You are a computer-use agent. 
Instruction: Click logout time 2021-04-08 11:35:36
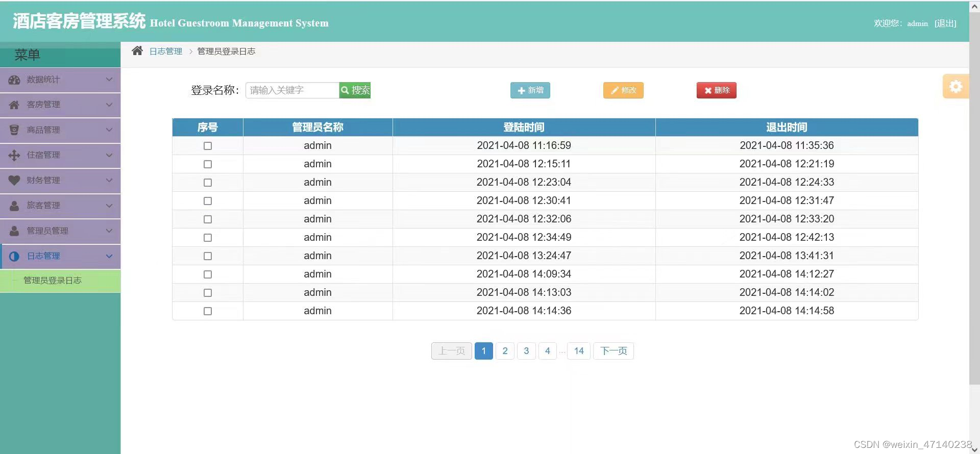point(787,146)
